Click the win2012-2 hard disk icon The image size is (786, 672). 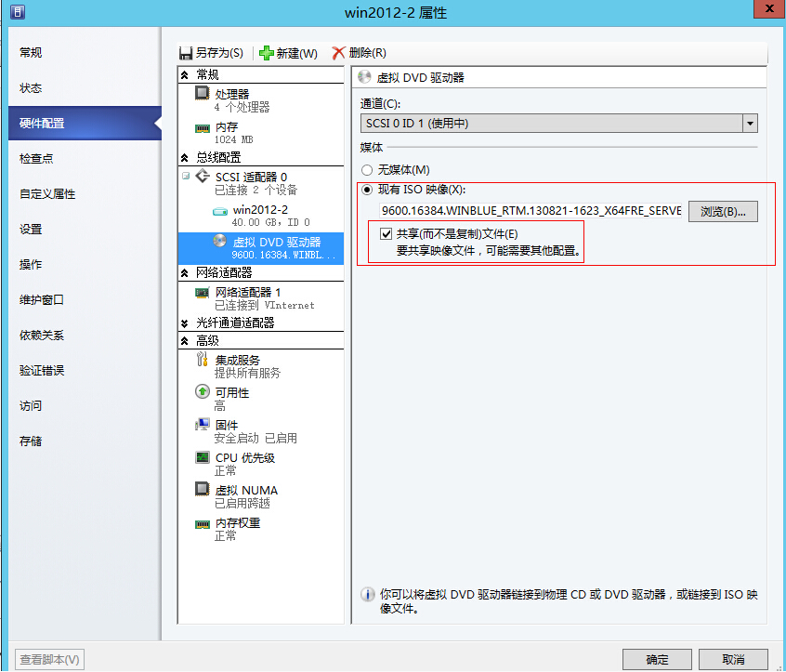point(220,211)
